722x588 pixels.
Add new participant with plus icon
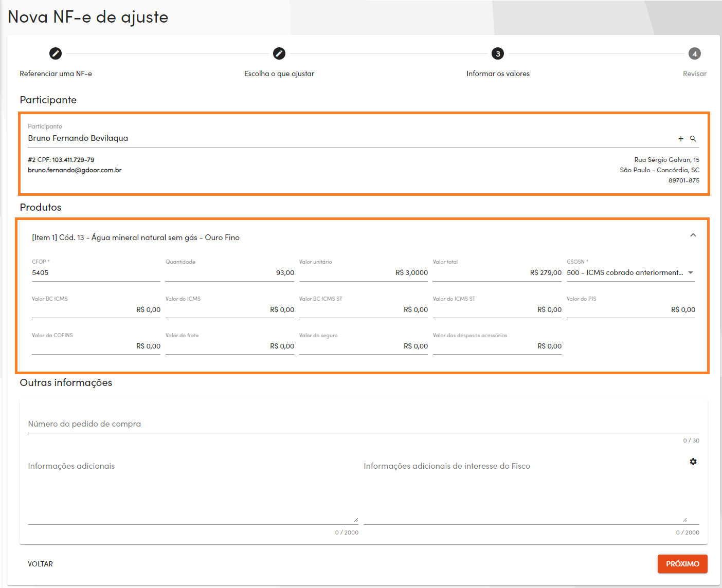(x=681, y=139)
